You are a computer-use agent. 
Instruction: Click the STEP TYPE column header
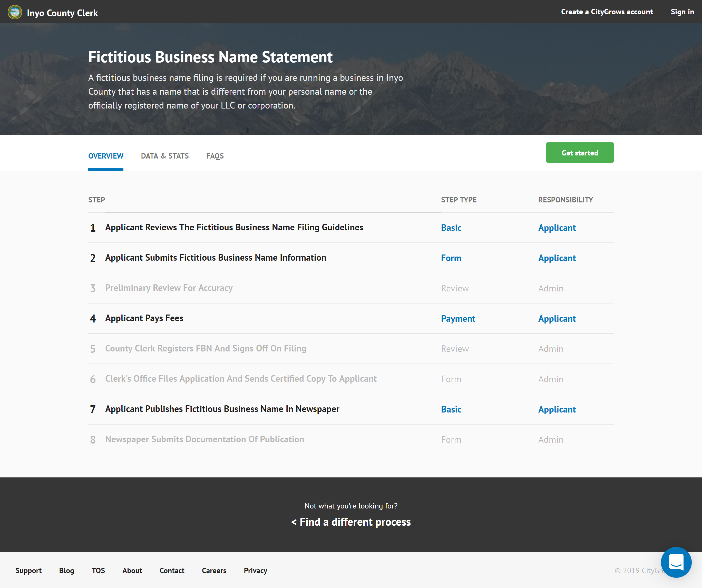pyautogui.click(x=459, y=200)
